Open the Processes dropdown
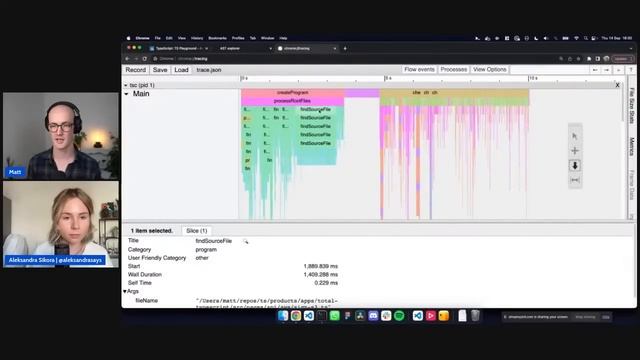 tap(453, 70)
